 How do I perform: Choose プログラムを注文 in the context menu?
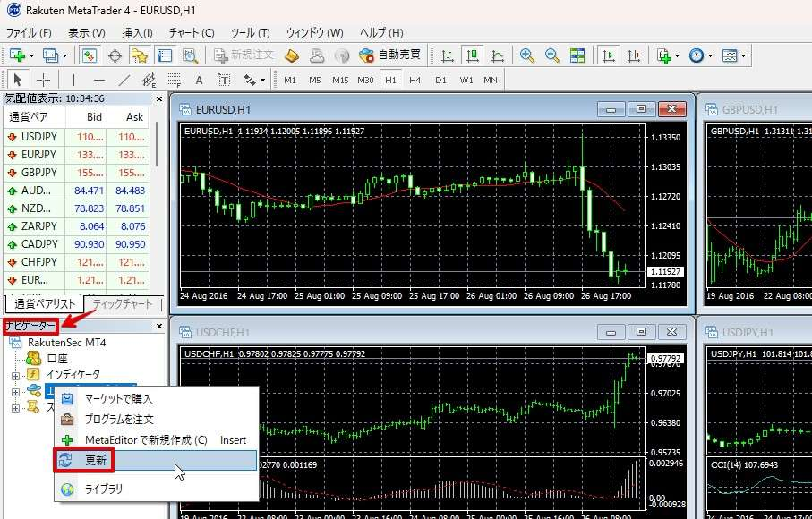[156, 419]
